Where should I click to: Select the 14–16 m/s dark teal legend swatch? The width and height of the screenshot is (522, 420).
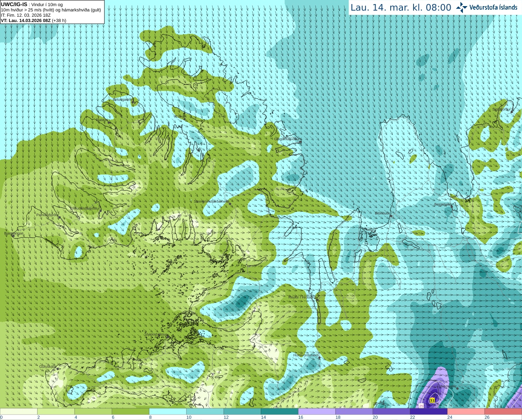(280, 411)
